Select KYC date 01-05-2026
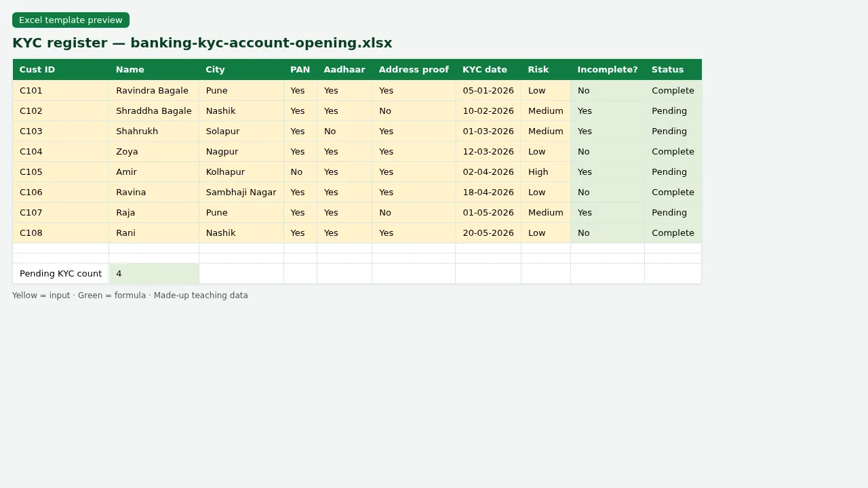This screenshot has height=488, width=868. (488, 213)
